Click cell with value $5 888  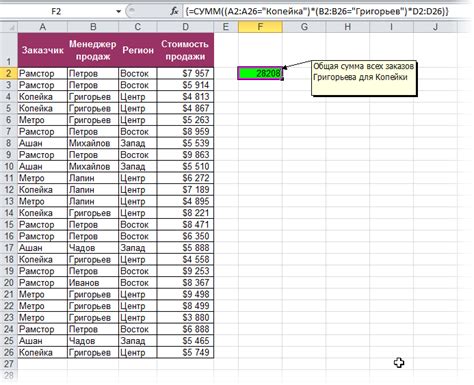[x=185, y=248]
